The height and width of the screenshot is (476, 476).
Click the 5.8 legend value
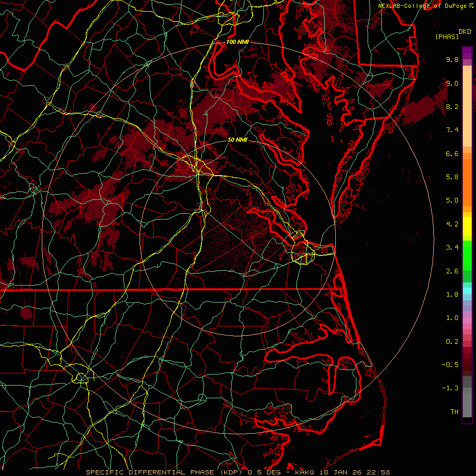pos(452,177)
